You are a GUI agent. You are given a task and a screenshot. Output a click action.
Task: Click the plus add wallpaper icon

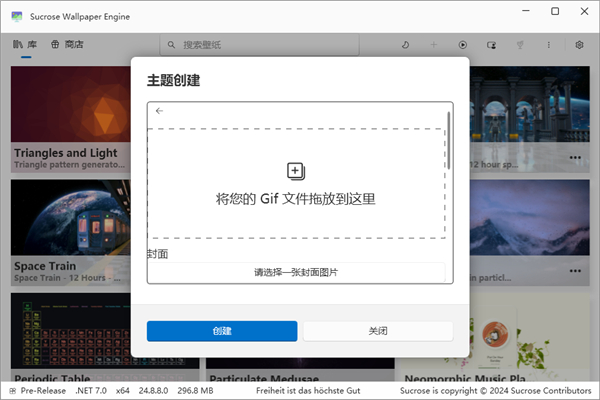pos(434,45)
